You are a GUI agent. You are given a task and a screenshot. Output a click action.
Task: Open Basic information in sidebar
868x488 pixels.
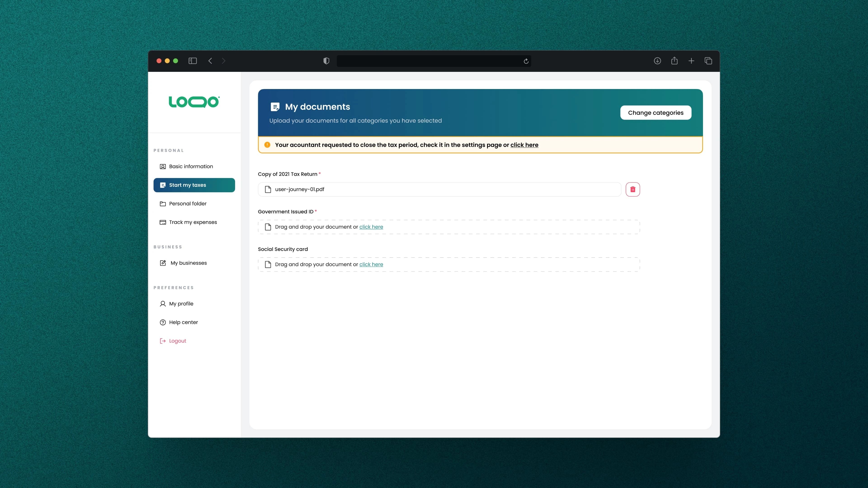pyautogui.click(x=191, y=166)
